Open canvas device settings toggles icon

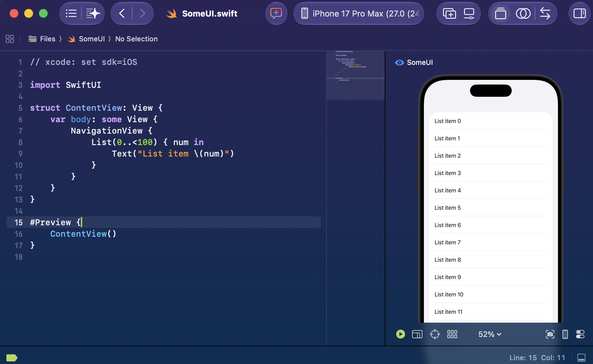coord(580,334)
